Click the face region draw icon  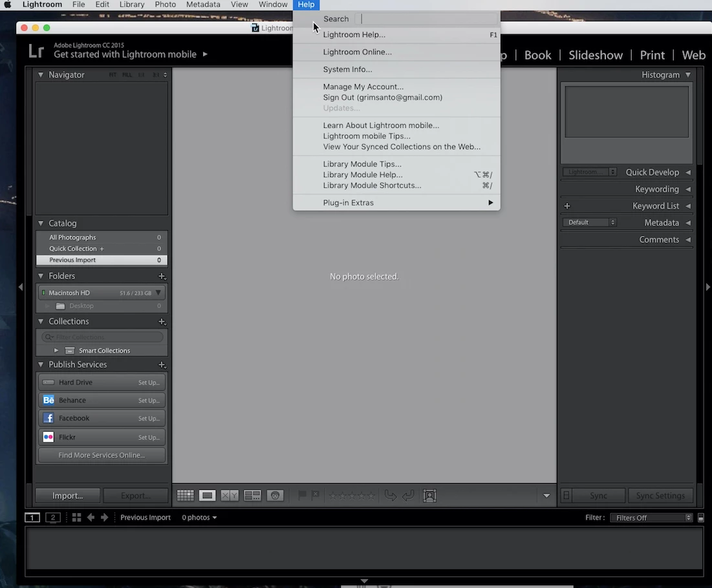[429, 496]
